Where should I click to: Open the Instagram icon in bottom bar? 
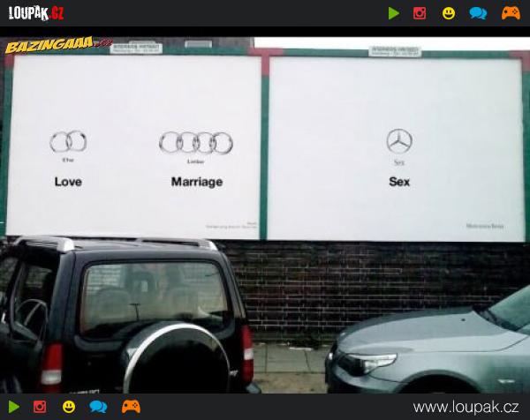point(40,407)
